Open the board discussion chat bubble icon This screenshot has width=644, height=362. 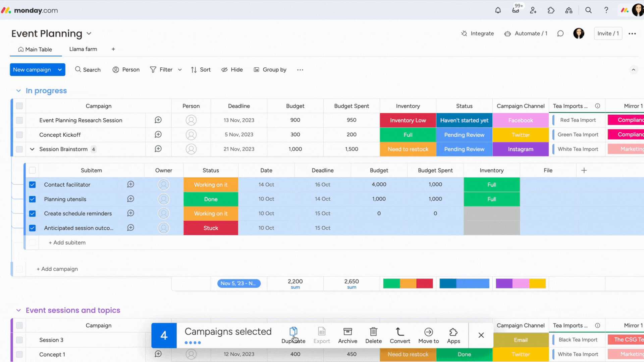560,34
